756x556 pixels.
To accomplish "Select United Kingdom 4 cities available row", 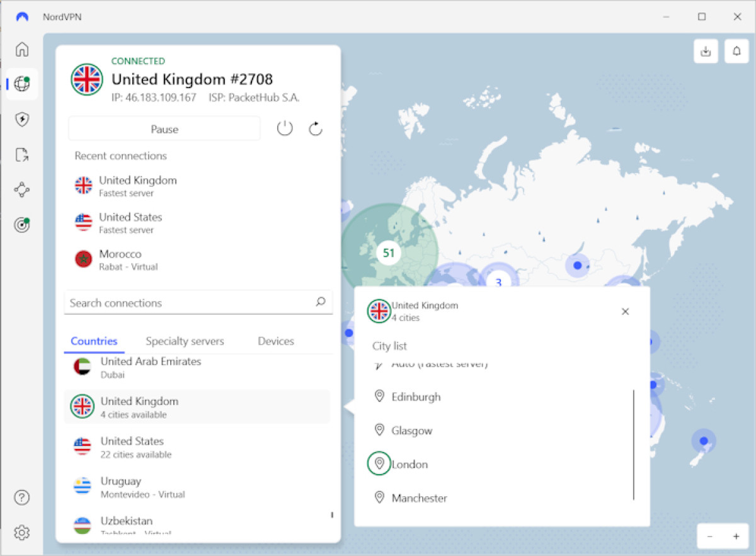I will pos(197,407).
